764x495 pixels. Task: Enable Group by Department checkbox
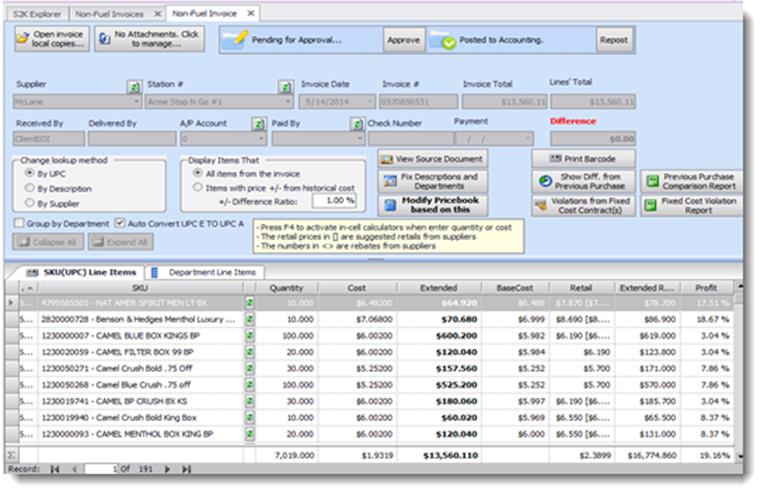click(20, 223)
